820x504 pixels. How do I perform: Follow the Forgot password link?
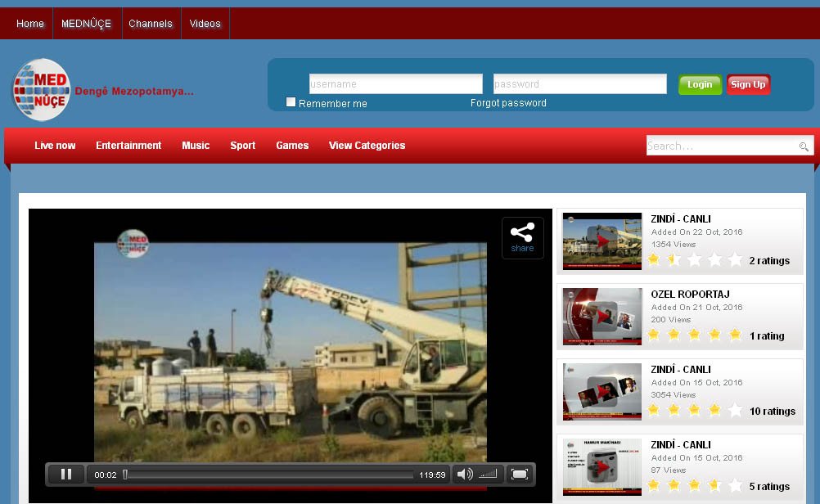(508, 103)
